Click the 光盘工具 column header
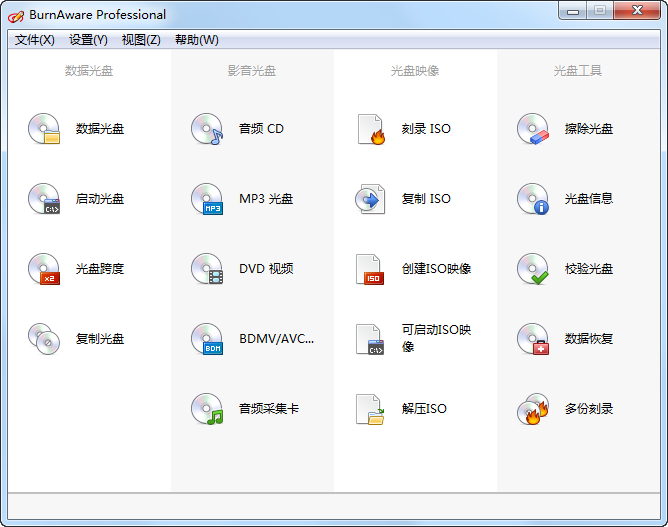668x527 pixels. (578, 71)
